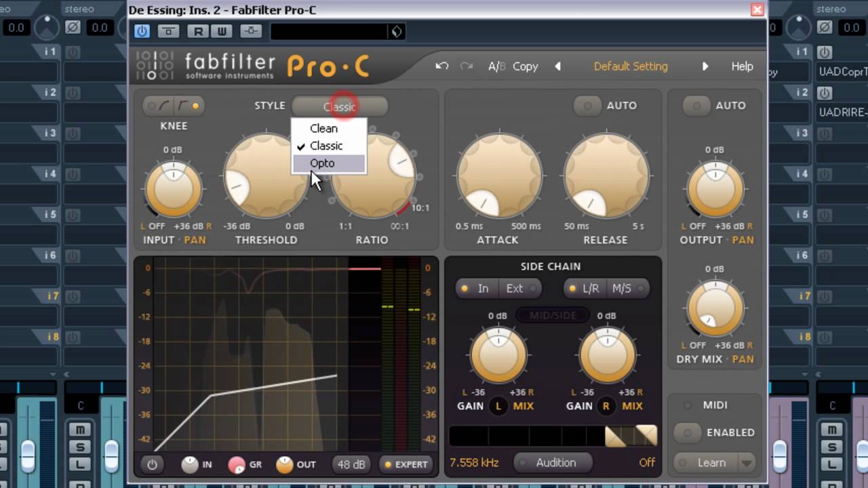Toggle MIDI ENABLED switch

688,432
